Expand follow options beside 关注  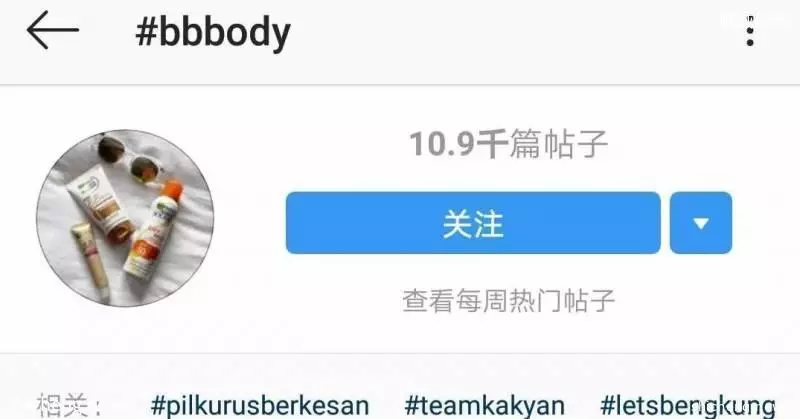701,223
